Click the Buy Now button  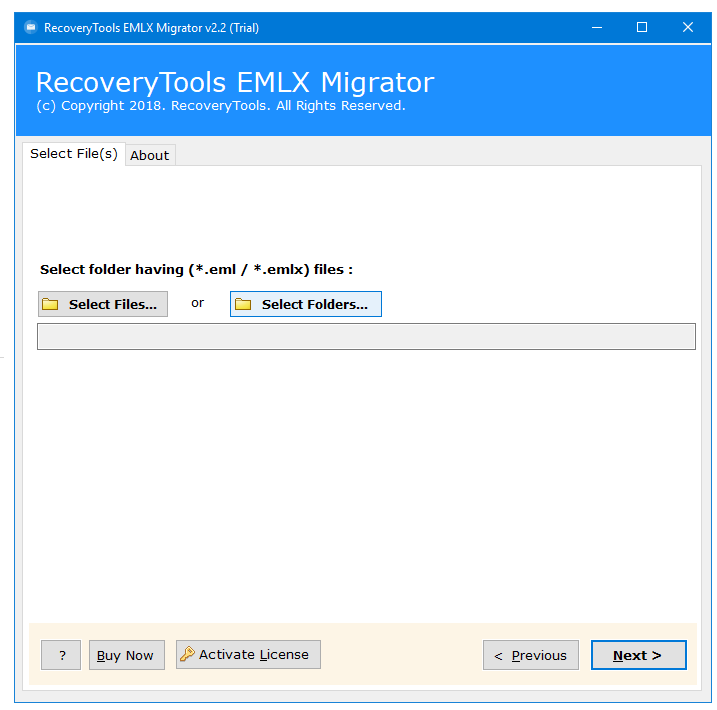[127, 655]
